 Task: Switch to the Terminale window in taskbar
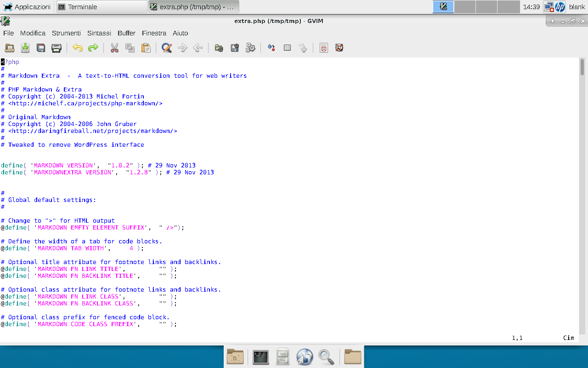[102, 7]
